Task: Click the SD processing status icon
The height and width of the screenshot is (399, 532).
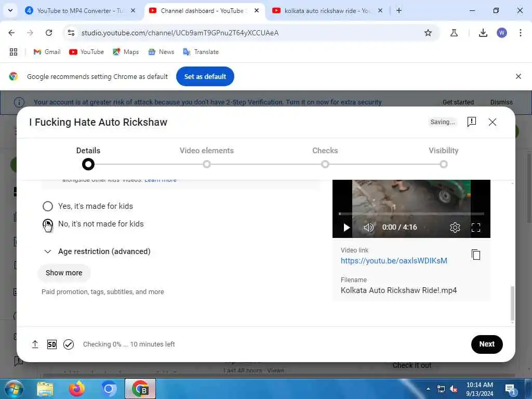Action: pos(51,344)
